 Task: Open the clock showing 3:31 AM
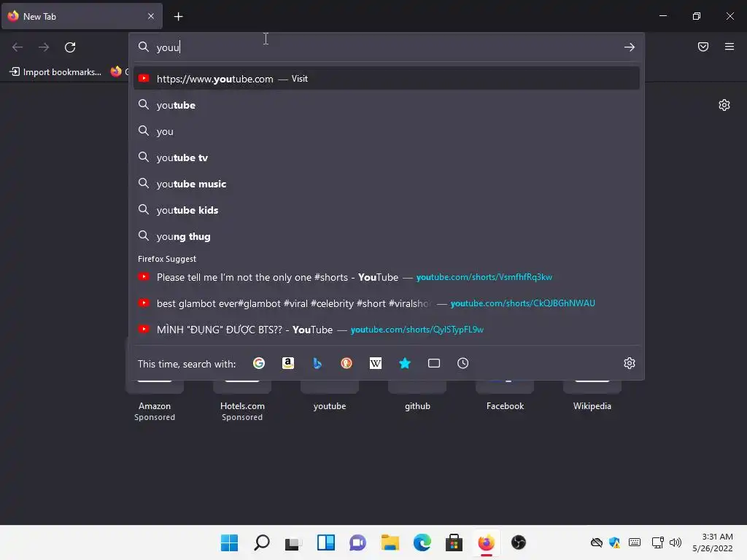712,542
